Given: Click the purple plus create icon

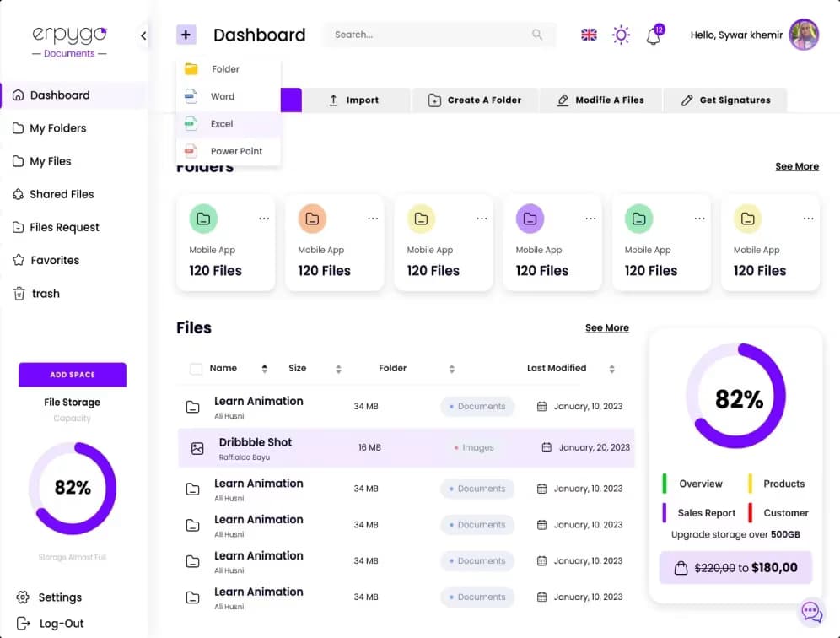Looking at the screenshot, I should pyautogui.click(x=186, y=35).
